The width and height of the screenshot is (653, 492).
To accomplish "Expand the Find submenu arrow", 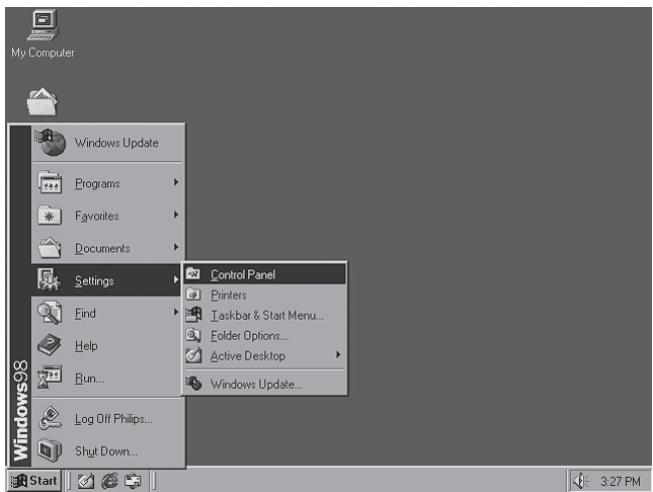I will click(176, 312).
